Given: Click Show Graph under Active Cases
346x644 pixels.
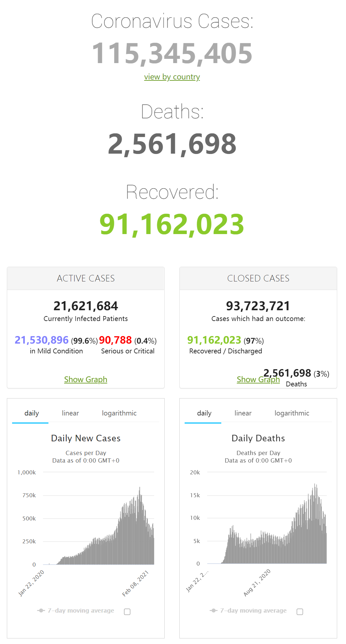Looking at the screenshot, I should pyautogui.click(x=86, y=380).
